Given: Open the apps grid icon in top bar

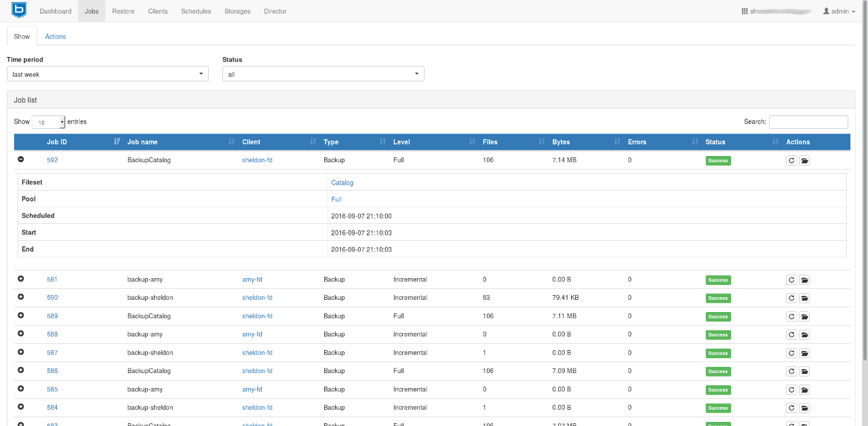Looking at the screenshot, I should (x=744, y=10).
